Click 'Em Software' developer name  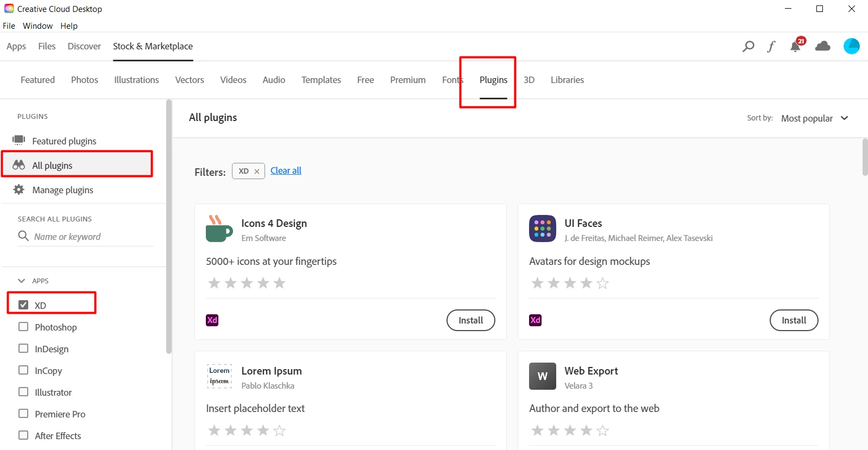[x=263, y=238]
